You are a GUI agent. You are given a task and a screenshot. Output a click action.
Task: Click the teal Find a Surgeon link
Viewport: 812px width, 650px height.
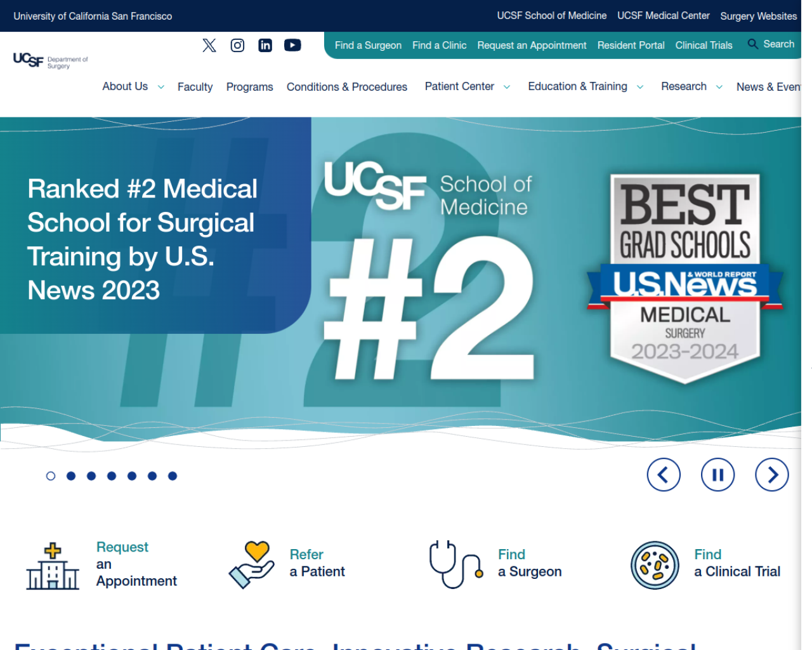pyautogui.click(x=368, y=45)
